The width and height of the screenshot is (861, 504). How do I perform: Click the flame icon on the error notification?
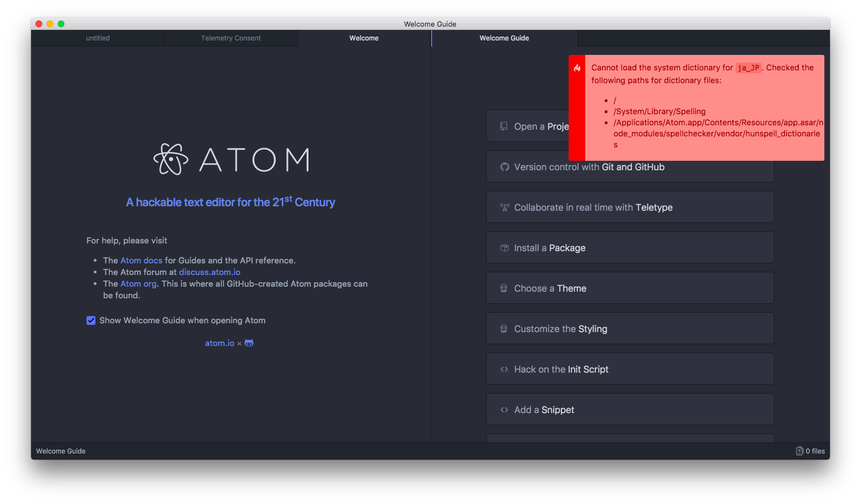point(577,68)
